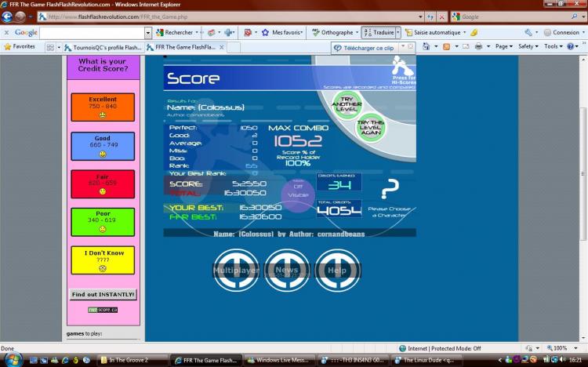The height and width of the screenshot is (367, 588).
Task: Open the Rechercher dropdown arrow
Action: 197,33
